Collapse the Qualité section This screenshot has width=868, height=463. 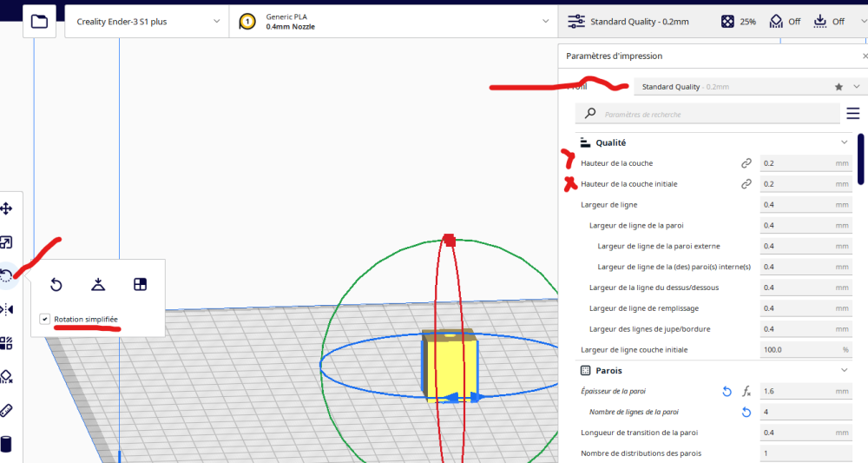[844, 142]
